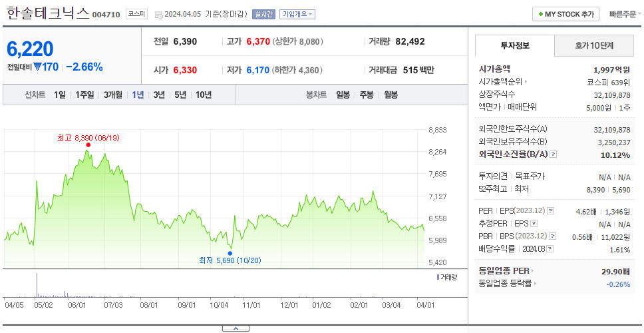
Task: Click the 외국인소진율 value 10.12%
Action: click(x=615, y=155)
